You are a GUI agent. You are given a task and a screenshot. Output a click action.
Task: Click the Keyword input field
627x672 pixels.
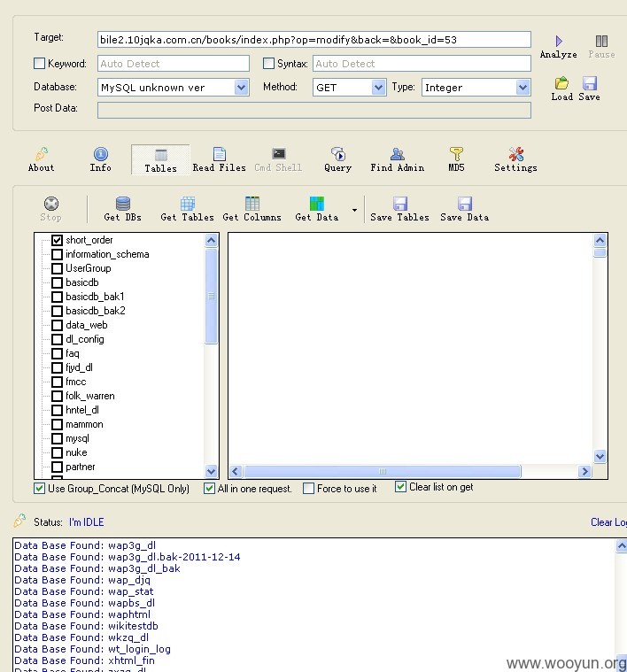click(x=174, y=64)
